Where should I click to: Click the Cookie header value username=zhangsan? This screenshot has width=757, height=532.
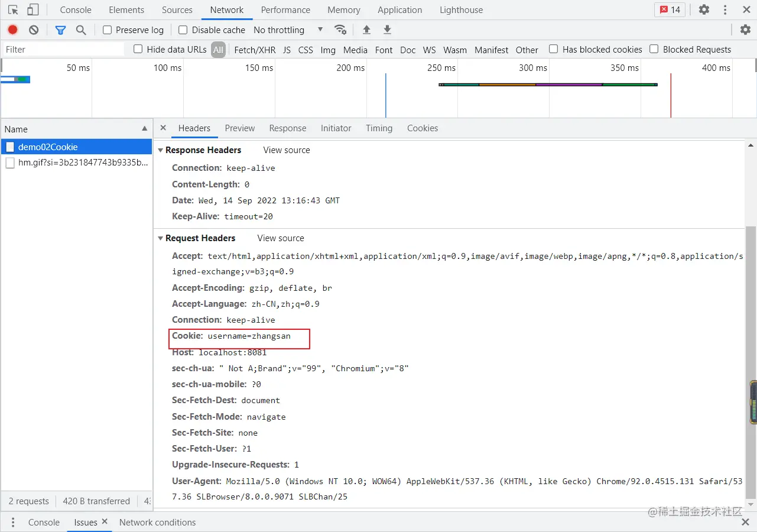click(249, 336)
